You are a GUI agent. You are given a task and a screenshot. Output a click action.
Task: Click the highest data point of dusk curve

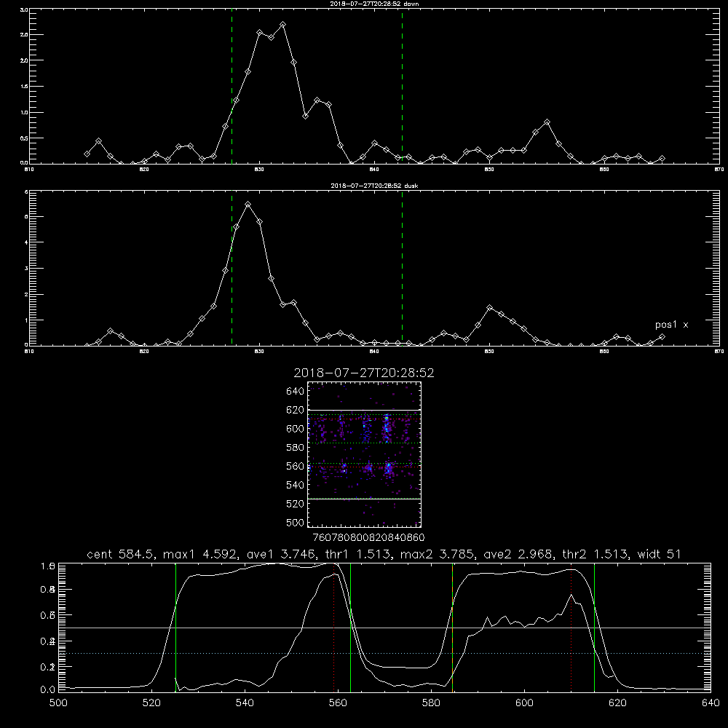coord(248,205)
